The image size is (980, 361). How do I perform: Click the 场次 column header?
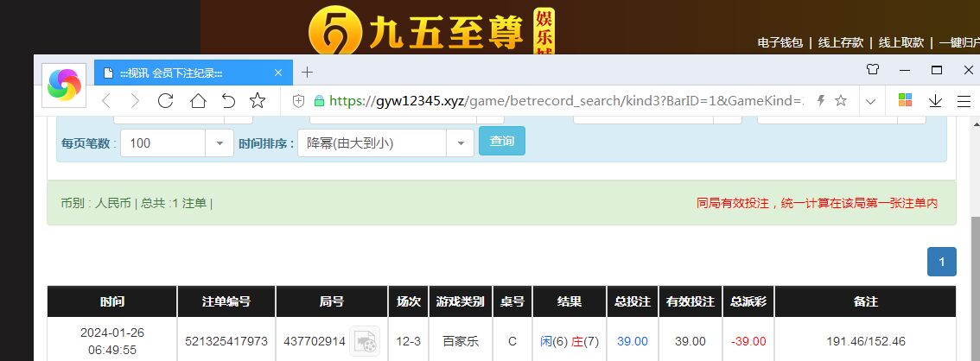tap(409, 301)
